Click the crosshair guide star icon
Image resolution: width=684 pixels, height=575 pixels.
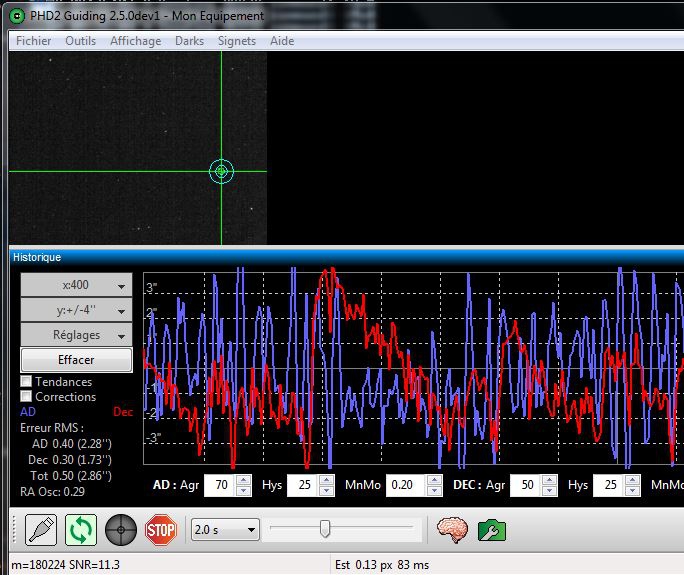point(121,530)
